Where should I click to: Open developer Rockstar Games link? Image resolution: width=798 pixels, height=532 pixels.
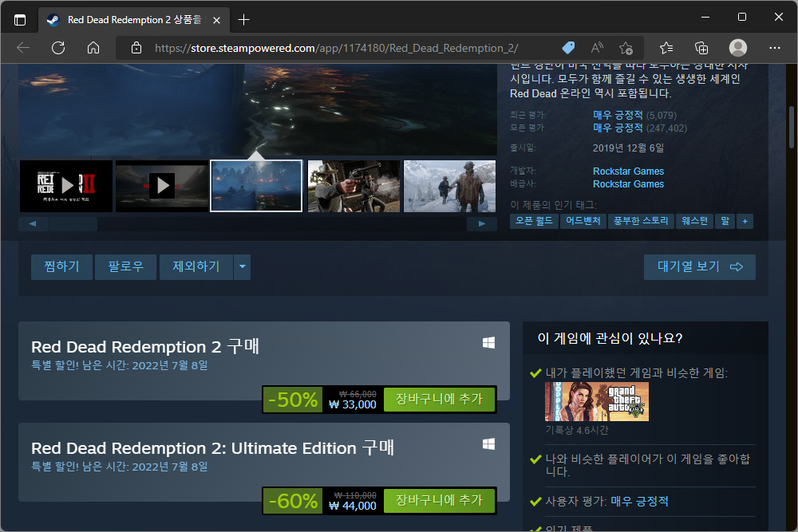coord(629,171)
